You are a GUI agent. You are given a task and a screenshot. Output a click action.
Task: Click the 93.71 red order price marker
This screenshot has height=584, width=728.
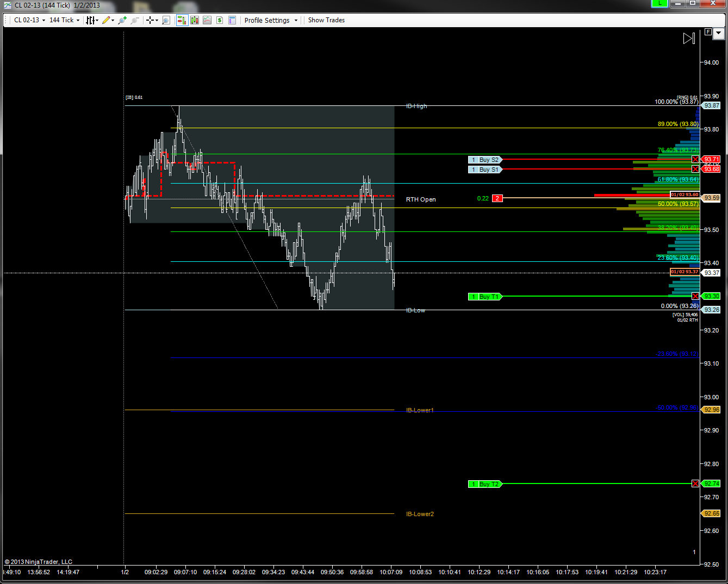(x=711, y=159)
